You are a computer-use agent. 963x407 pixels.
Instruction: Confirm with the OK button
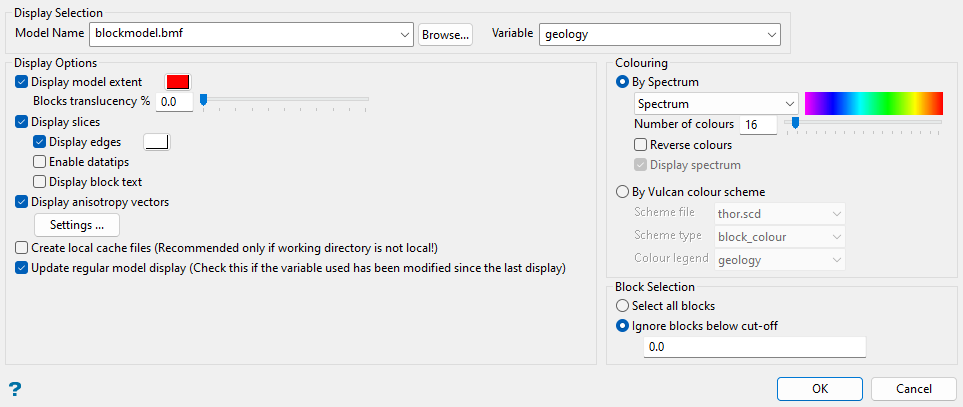[819, 389]
